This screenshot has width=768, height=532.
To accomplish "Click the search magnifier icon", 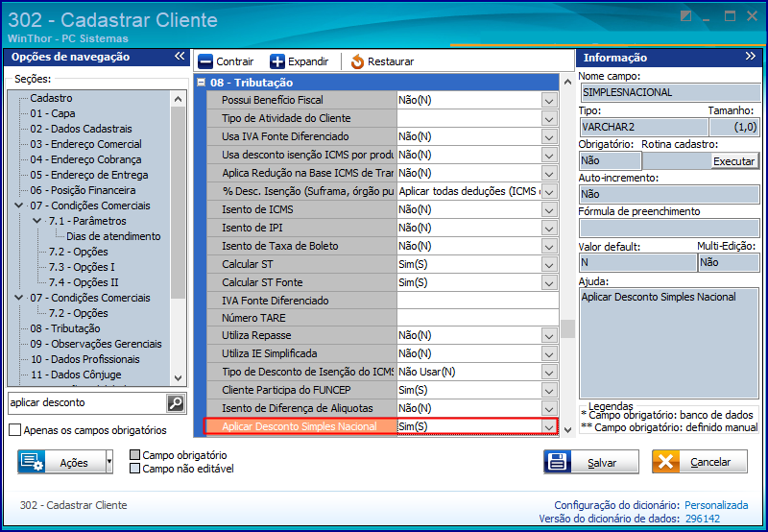I will point(176,403).
